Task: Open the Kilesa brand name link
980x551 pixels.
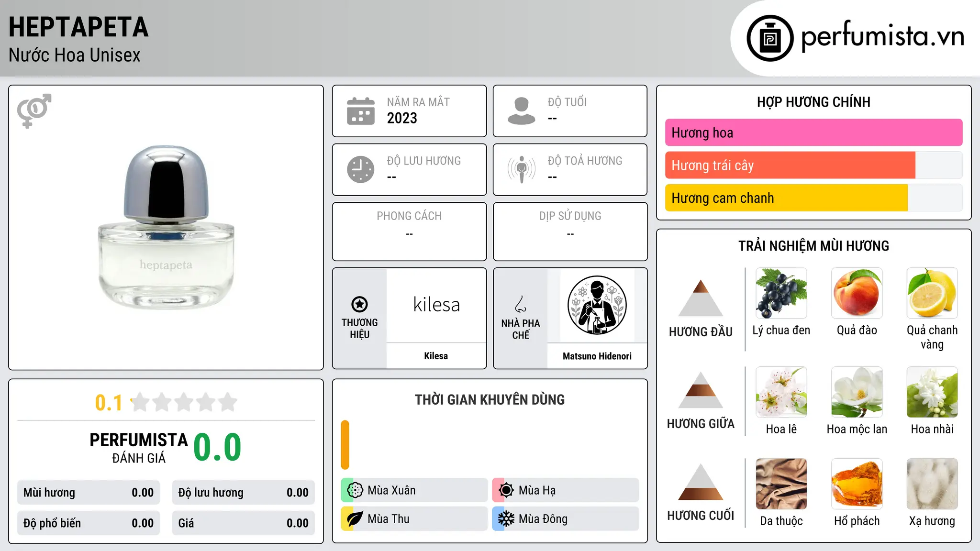Action: (x=436, y=356)
